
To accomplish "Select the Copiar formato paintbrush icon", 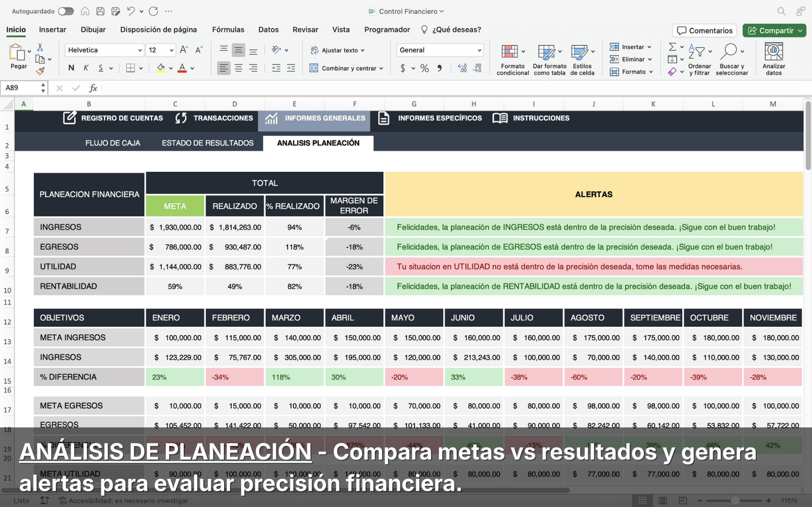I will pos(40,71).
